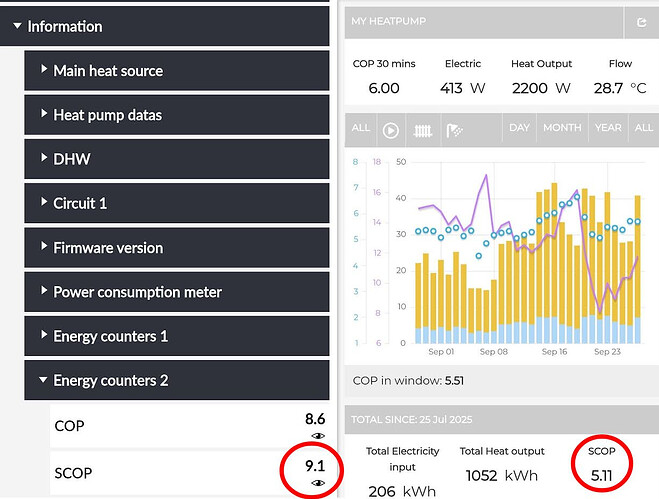Expand the Firmware version section

[177, 248]
